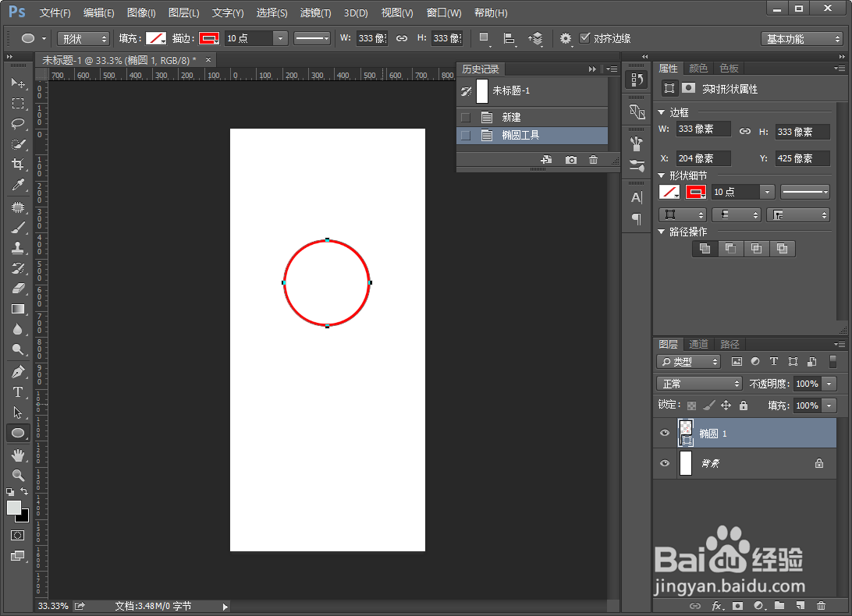Screen dimensions: 852x616
Task: Delete current history state
Action: click(593, 160)
